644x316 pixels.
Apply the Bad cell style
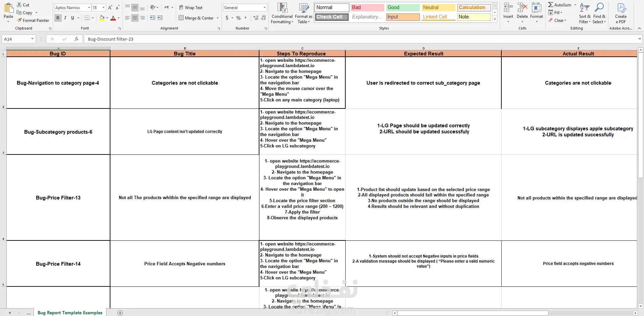point(367,7)
